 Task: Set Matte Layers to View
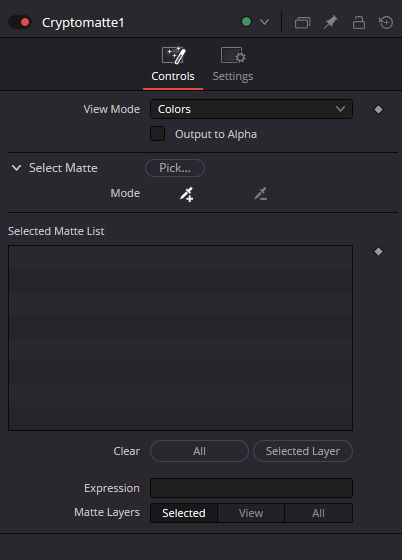click(x=251, y=513)
